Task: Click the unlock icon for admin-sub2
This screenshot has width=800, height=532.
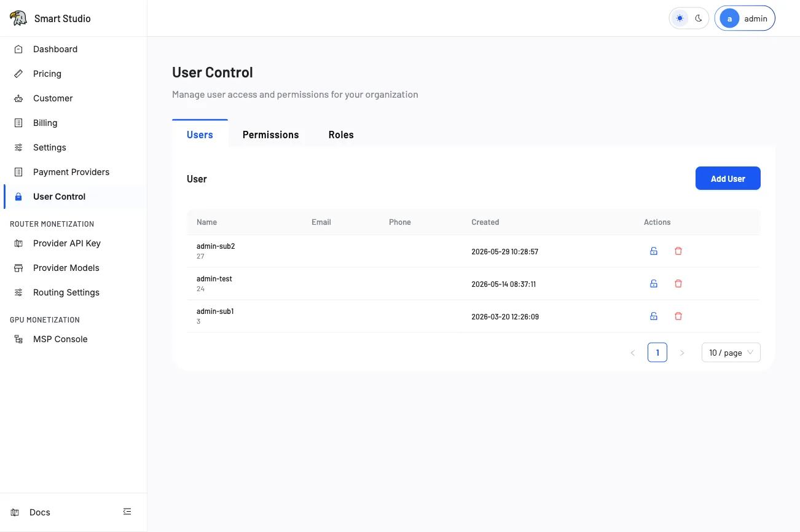Action: 654,251
